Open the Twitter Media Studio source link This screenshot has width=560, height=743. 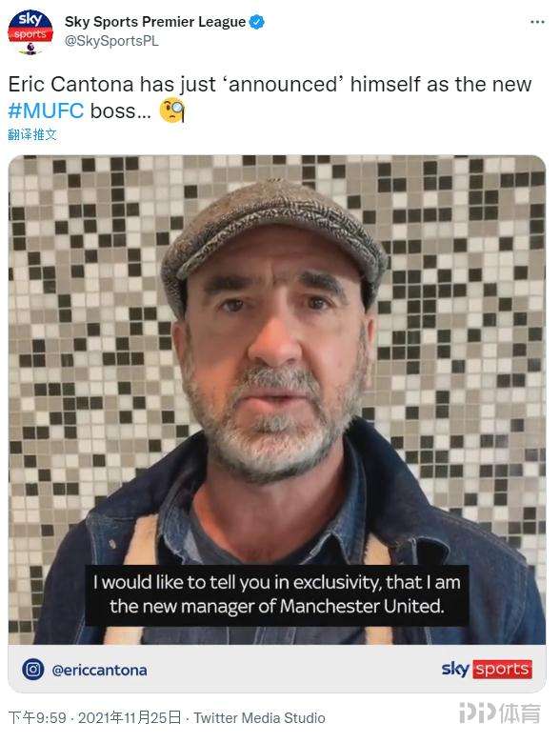pyautogui.click(x=259, y=718)
